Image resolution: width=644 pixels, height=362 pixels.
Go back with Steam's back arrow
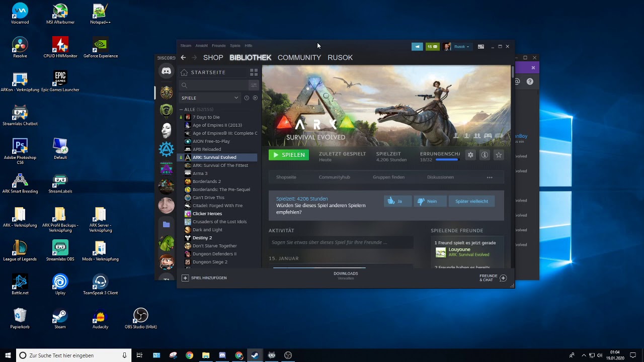pos(183,58)
